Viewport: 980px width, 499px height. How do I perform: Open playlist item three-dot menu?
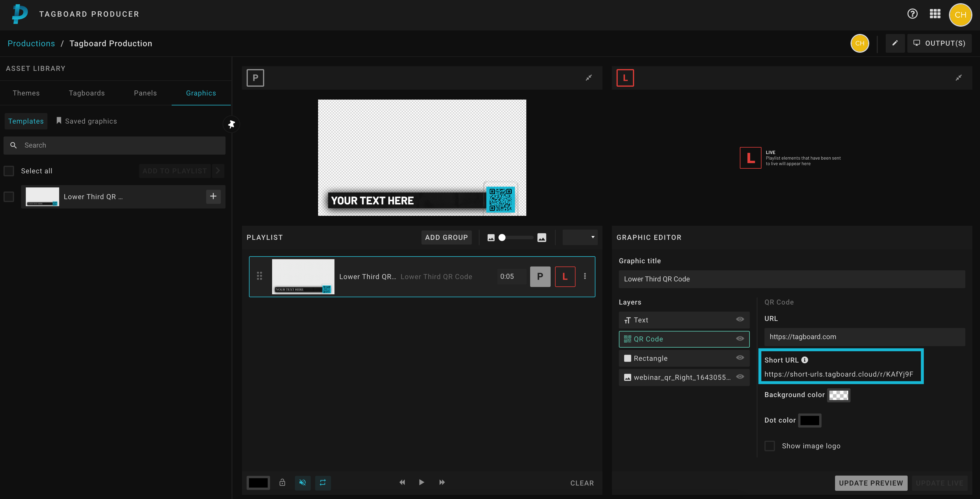pyautogui.click(x=585, y=276)
